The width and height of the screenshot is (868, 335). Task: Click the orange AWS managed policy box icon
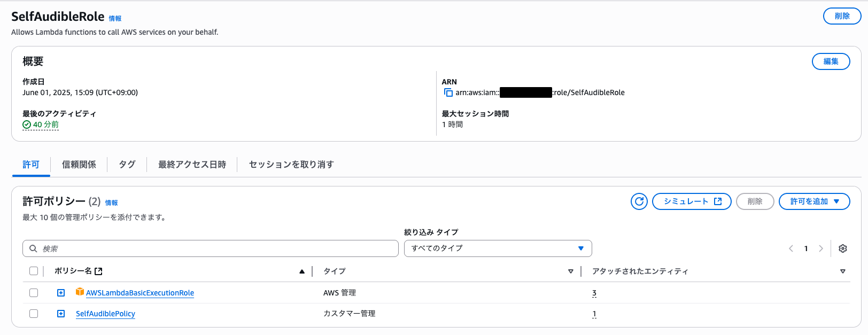pos(80,292)
